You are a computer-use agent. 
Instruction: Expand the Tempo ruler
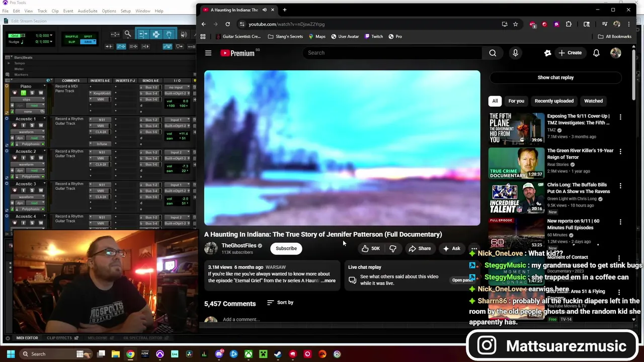click(x=9, y=63)
